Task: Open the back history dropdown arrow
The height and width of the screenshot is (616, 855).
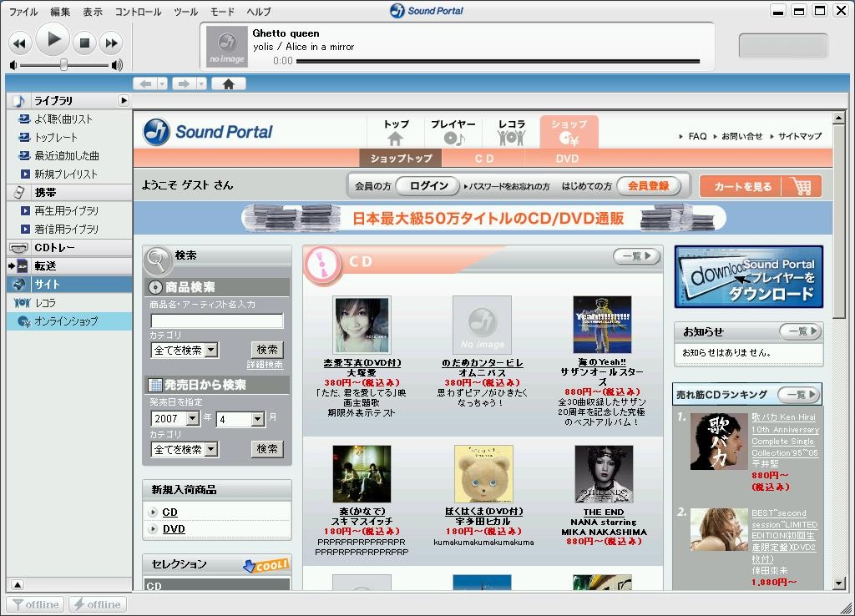Action: tap(163, 84)
